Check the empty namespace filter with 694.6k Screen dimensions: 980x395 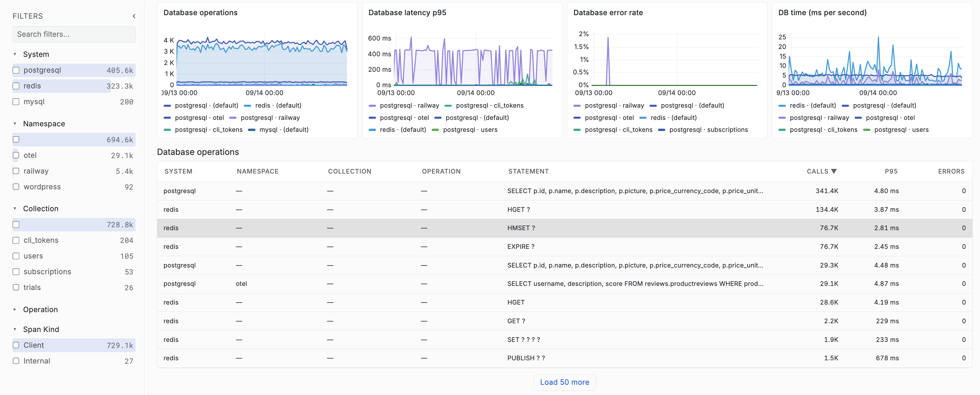tap(16, 139)
